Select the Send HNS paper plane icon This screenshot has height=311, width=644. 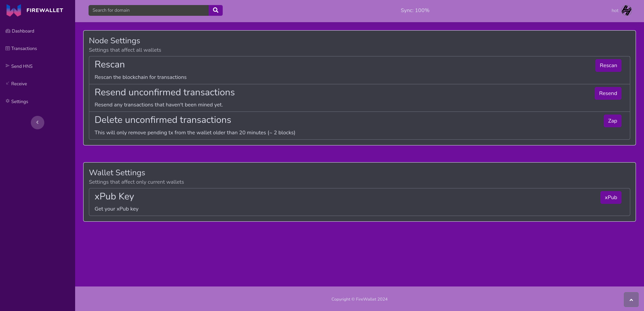(7, 66)
